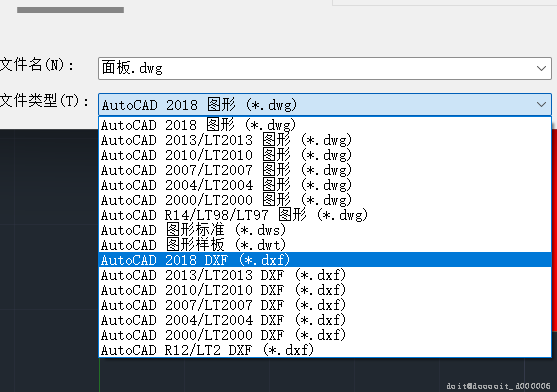Click the 文件名 input field containing 面板.dwg
Image resolution: width=557 pixels, height=392 pixels.
[x=325, y=68]
